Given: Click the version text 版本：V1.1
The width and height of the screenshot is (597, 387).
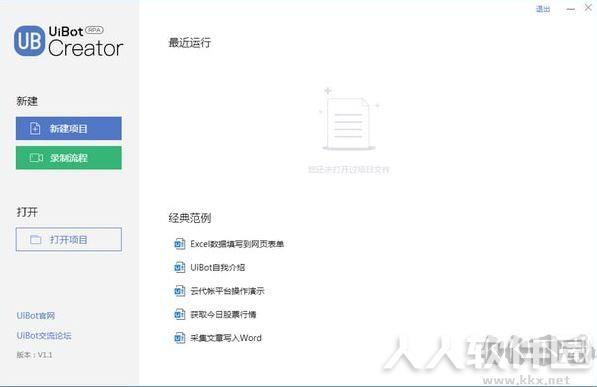Looking at the screenshot, I should [x=34, y=355].
